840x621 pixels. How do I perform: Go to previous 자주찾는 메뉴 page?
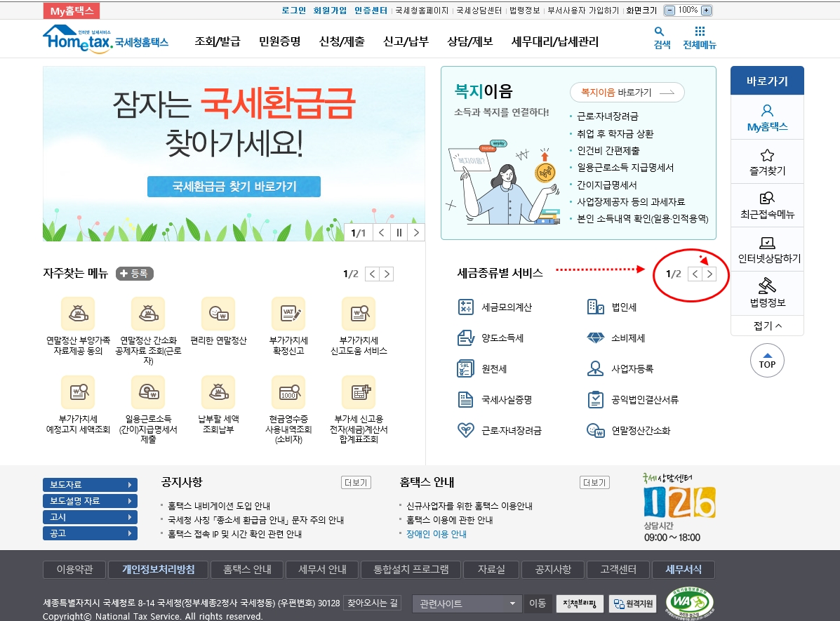click(373, 274)
